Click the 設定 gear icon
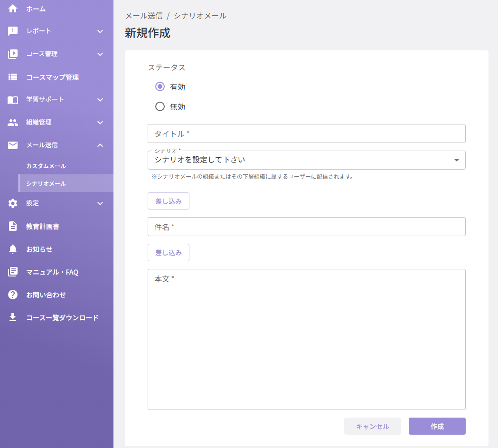The width and height of the screenshot is (498, 448). (13, 203)
